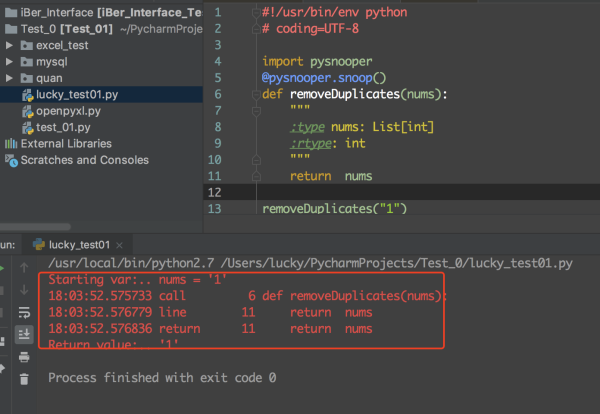Collapse fold marker at def line 6
The height and width of the screenshot is (414, 600).
256,95
